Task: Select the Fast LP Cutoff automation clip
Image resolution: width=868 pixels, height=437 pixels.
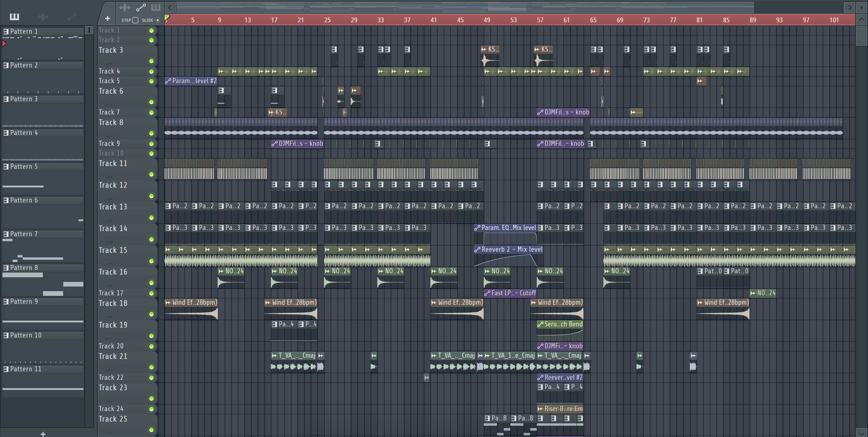Action: click(510, 293)
